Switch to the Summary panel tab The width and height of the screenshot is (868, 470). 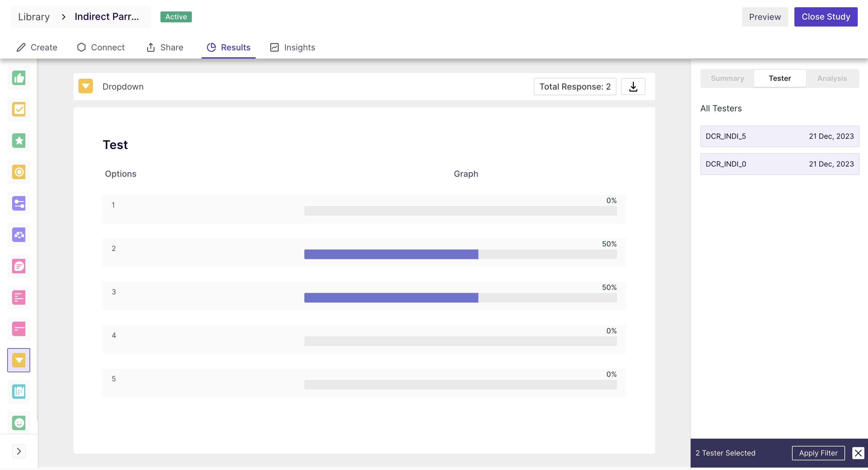[x=727, y=78]
